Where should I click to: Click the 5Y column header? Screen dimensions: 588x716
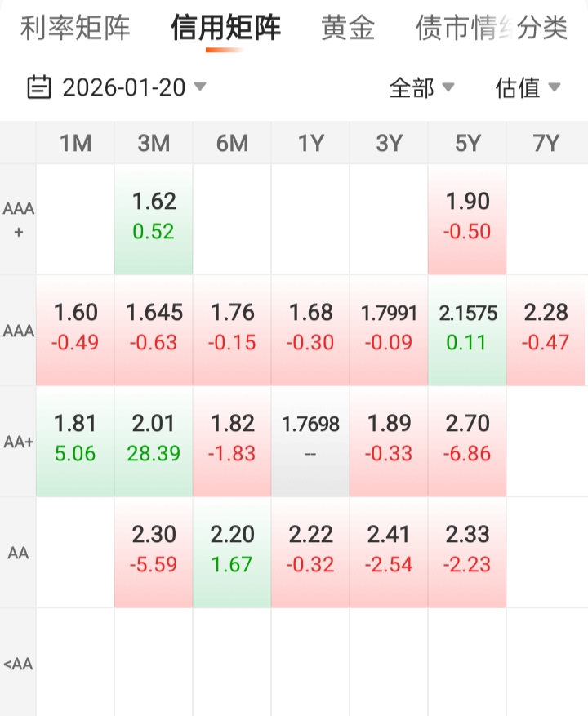pyautogui.click(x=467, y=144)
